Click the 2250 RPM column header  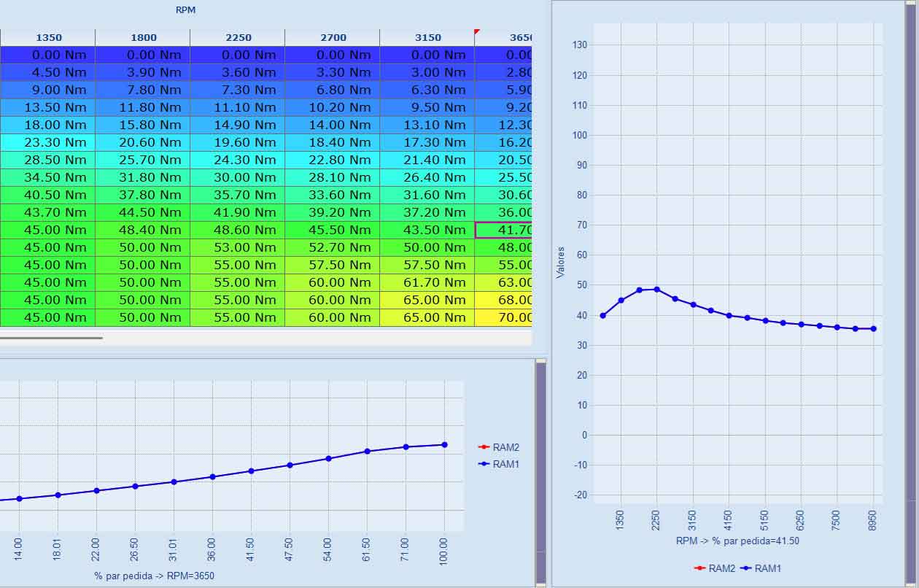pos(238,37)
